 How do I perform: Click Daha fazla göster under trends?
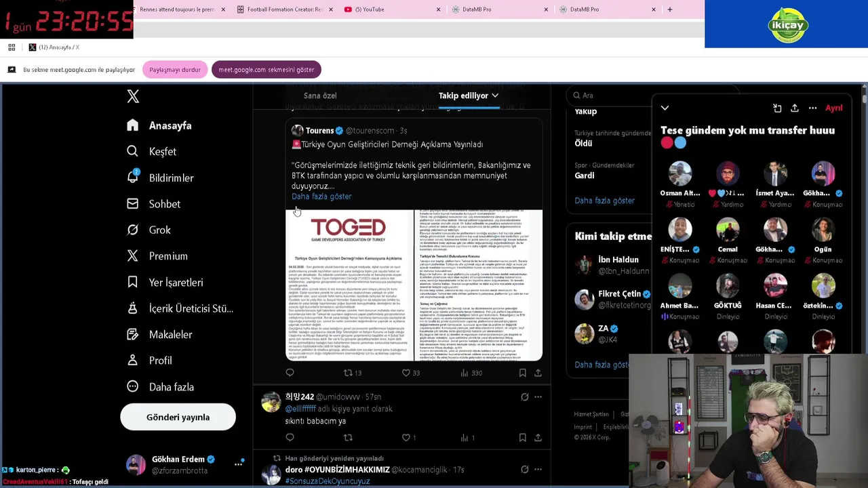tap(604, 201)
